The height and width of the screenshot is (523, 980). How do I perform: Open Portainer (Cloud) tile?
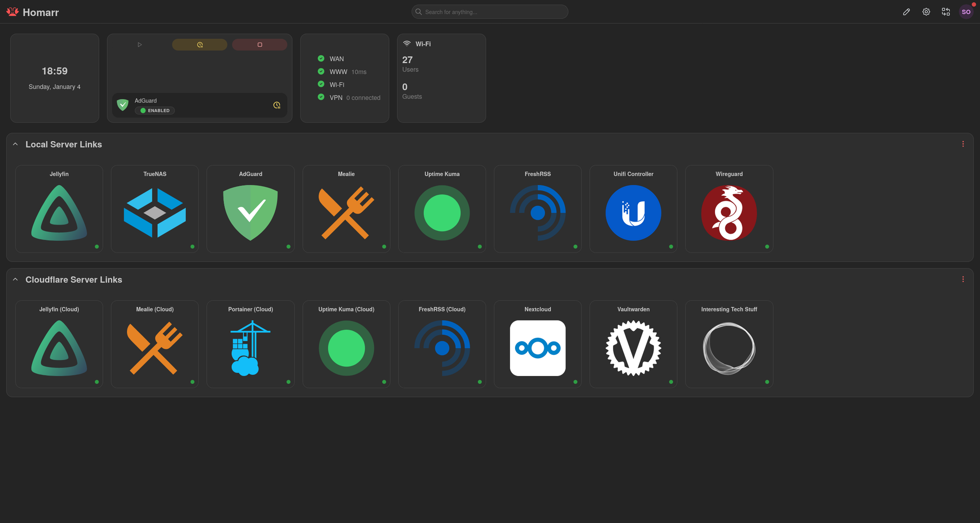[x=250, y=345]
